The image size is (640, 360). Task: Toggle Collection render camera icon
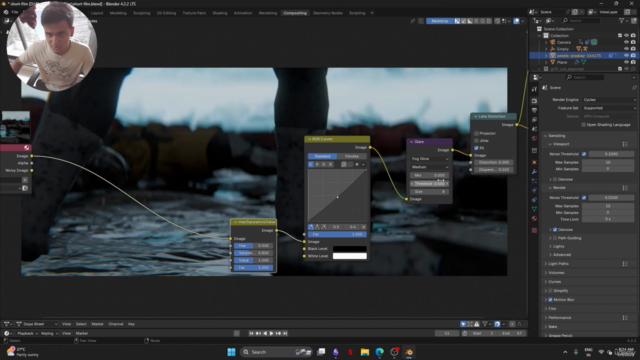pyautogui.click(x=633, y=36)
